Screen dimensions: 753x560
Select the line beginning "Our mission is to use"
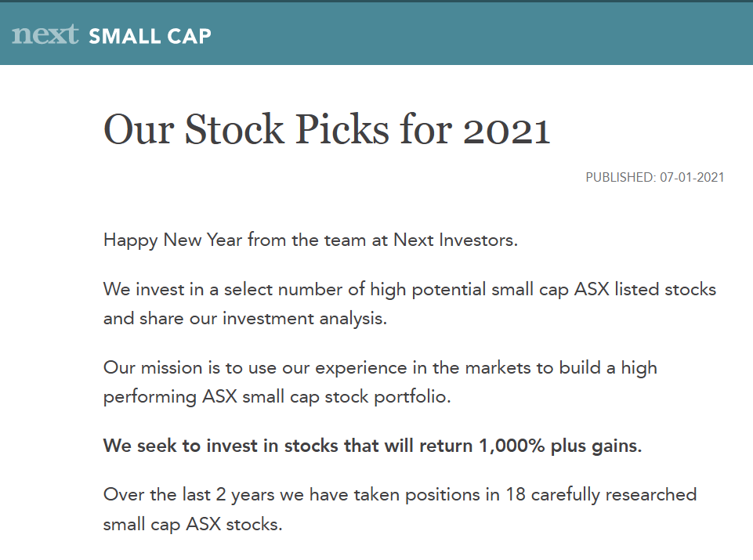click(x=380, y=368)
